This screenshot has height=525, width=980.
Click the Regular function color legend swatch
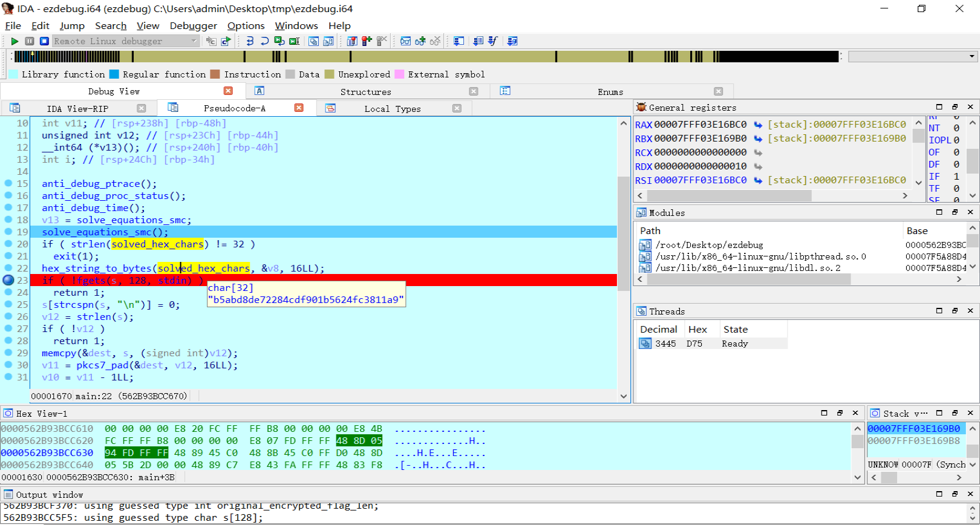click(114, 74)
